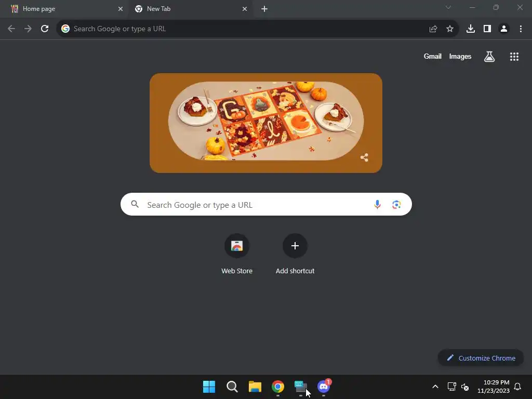Search by image with Google Lens icon
The height and width of the screenshot is (399, 532).
pos(396,205)
